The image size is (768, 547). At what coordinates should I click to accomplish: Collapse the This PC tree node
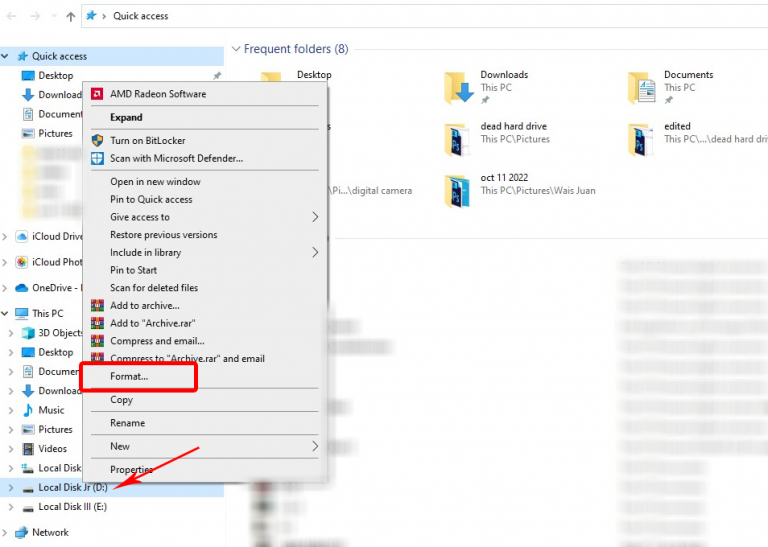pos(5,313)
